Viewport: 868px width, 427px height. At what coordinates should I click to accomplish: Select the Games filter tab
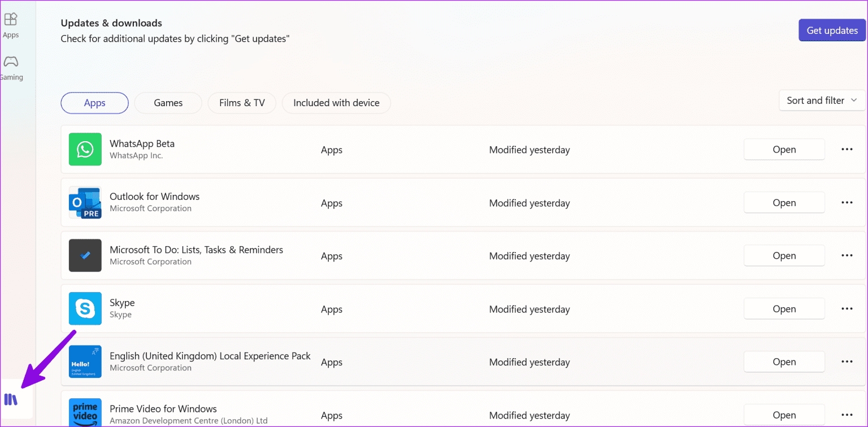pos(168,103)
